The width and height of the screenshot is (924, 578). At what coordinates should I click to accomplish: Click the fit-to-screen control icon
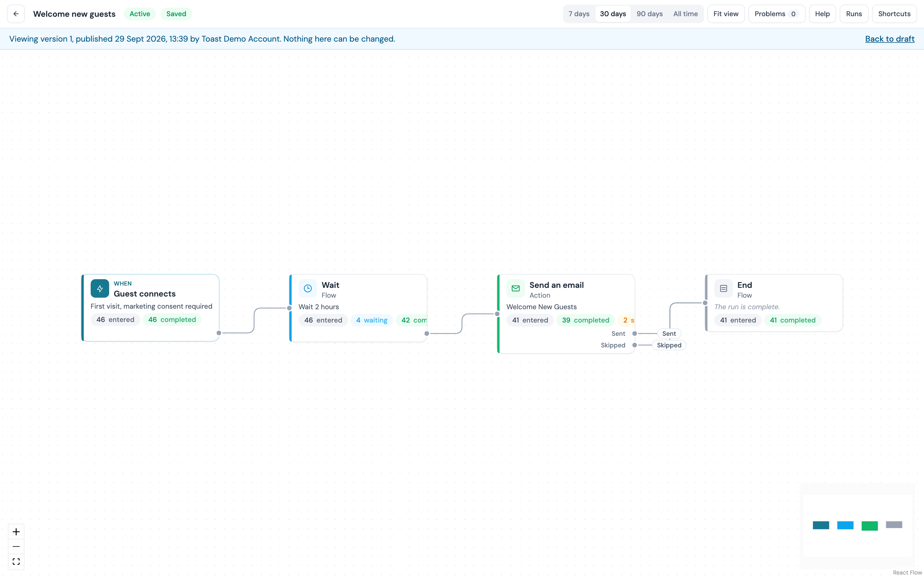pyautogui.click(x=16, y=562)
